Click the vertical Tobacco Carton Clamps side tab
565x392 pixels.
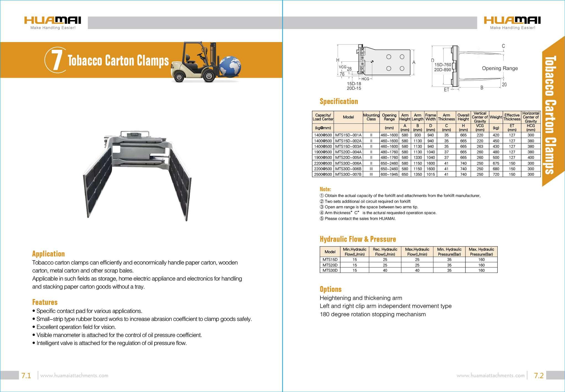[550, 115]
